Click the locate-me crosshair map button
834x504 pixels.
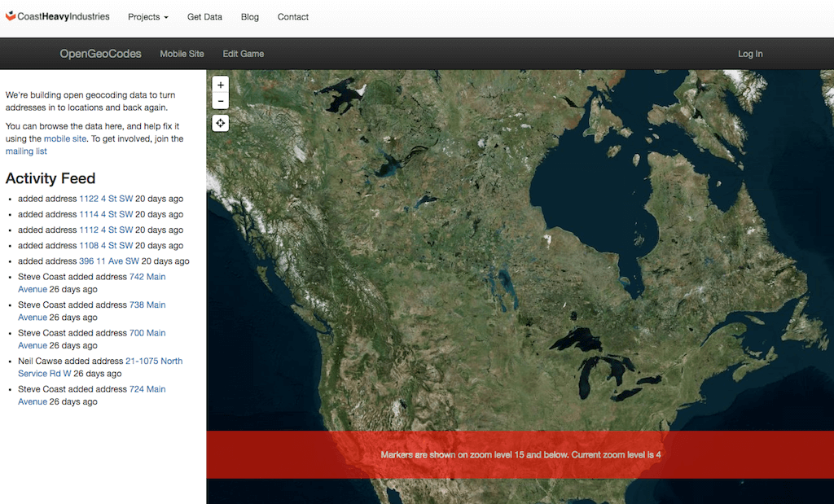(x=220, y=123)
